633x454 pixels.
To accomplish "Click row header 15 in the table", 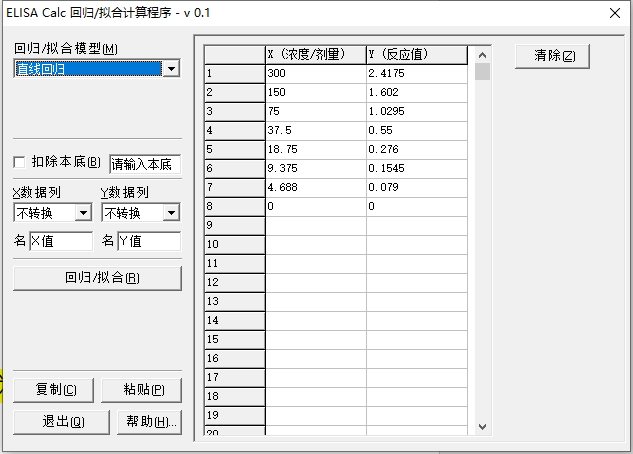I will (x=235, y=339).
